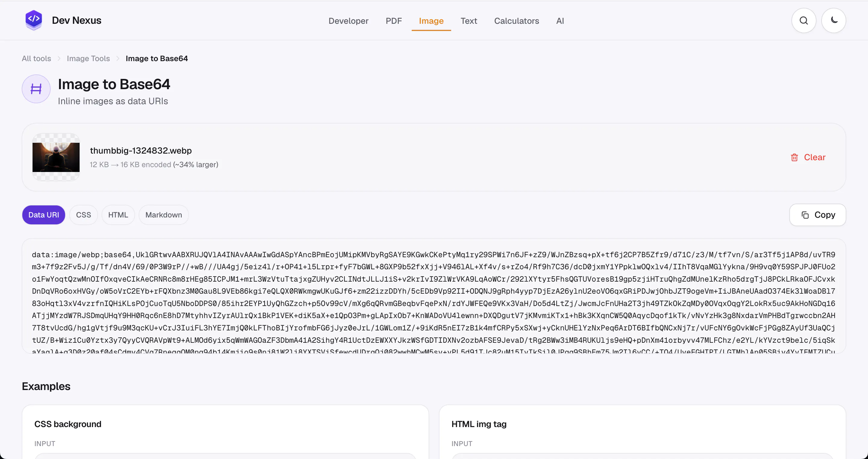Viewport: 868px width, 459px height.
Task: Click the Image to Base64 hash icon
Action: tap(36, 89)
